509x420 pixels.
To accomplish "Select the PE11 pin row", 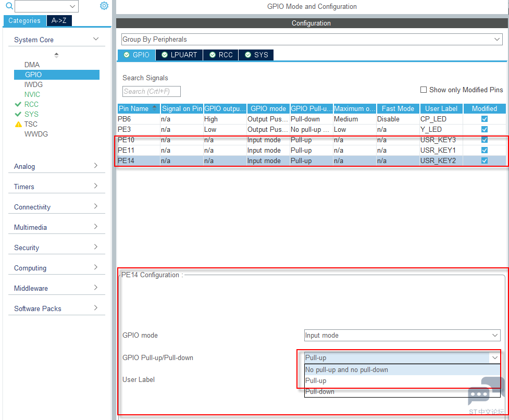I will (x=312, y=150).
